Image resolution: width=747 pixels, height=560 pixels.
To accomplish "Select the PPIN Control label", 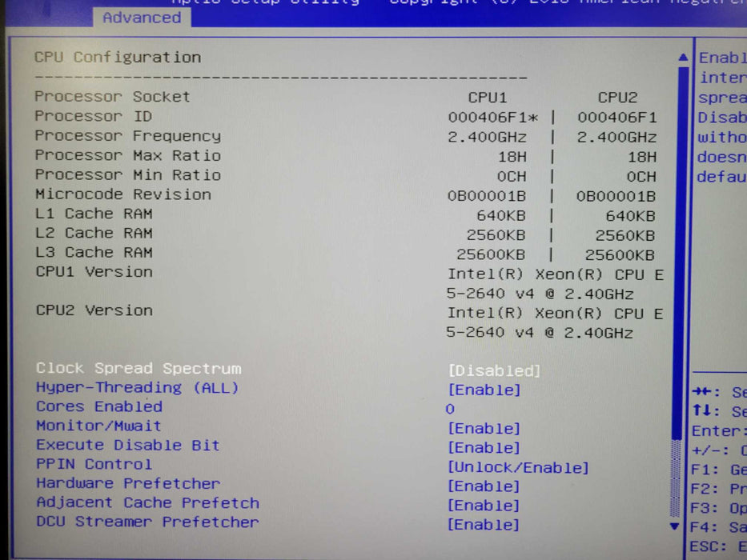I will pos(94,465).
